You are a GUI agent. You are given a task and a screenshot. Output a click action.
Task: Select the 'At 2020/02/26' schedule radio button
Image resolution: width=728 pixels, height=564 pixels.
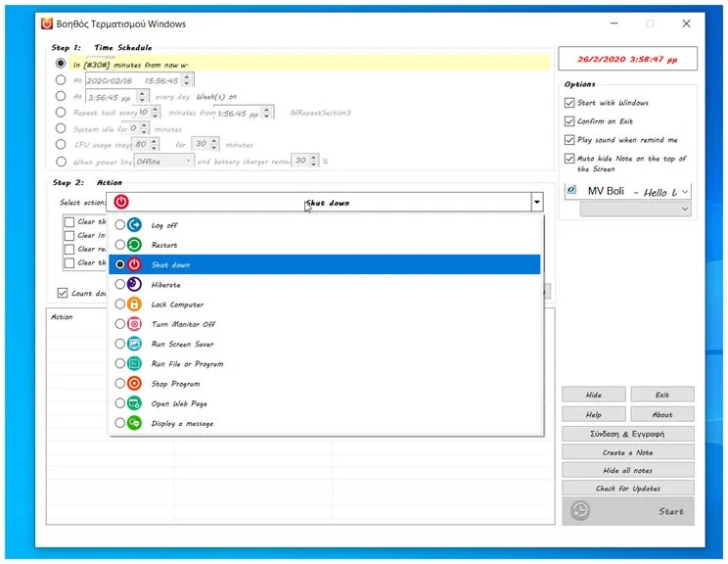tap(61, 79)
